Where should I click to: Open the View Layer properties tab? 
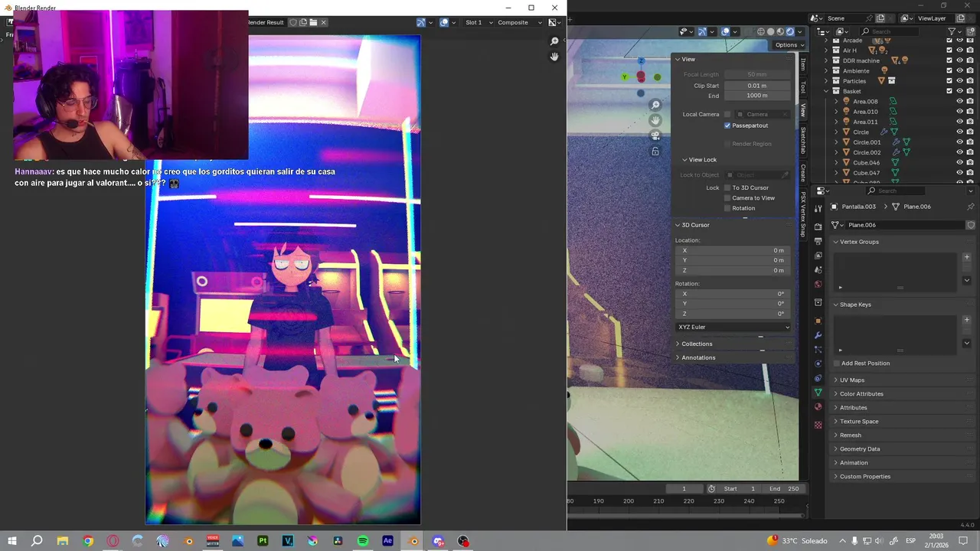pos(818,256)
